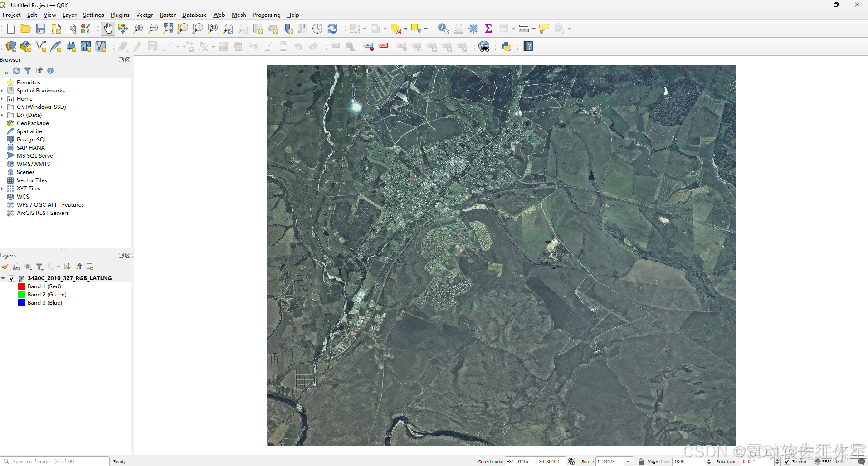Open the Measure tool dropdown arrow
The height and width of the screenshot is (466, 868).
tap(534, 29)
